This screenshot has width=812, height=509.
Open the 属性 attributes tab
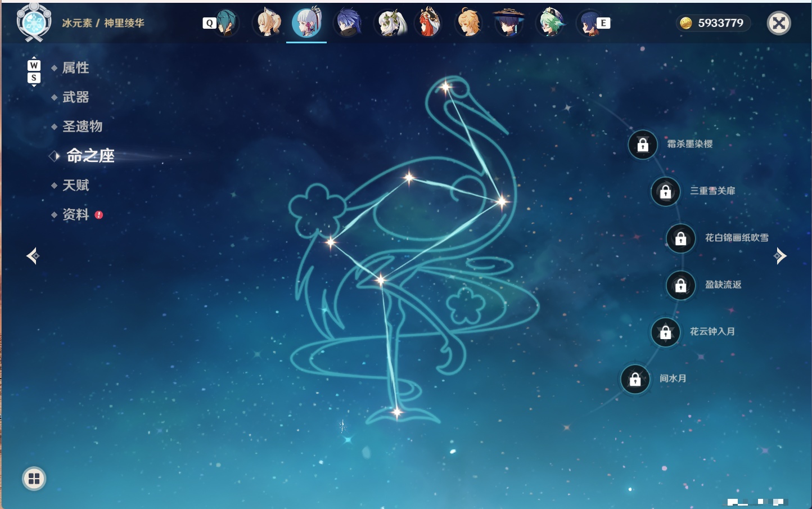click(x=75, y=68)
